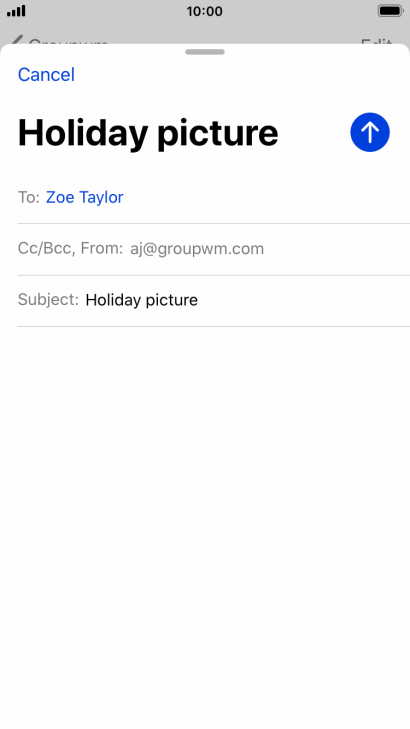Open the aj@groupwm.com sender address
The width and height of the screenshot is (410, 729).
(197, 249)
